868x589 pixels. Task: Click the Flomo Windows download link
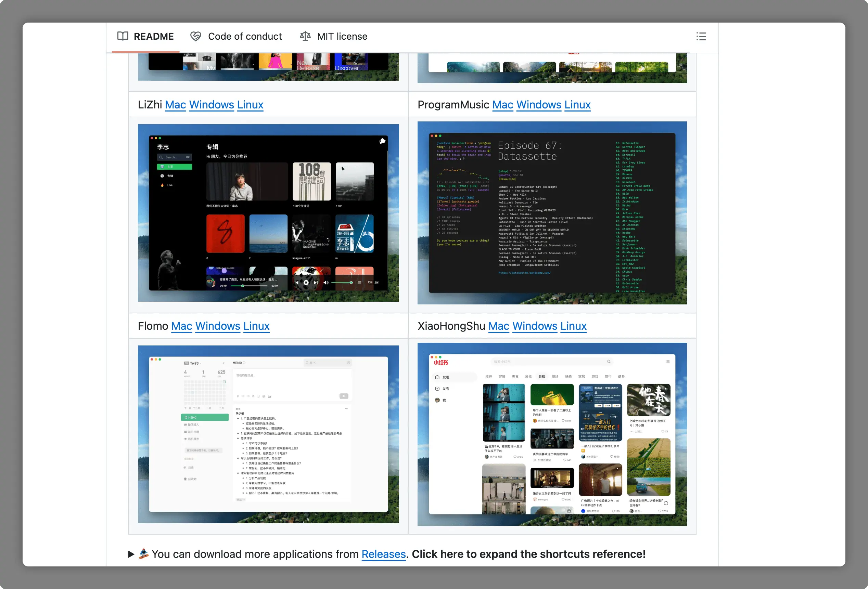coord(218,326)
